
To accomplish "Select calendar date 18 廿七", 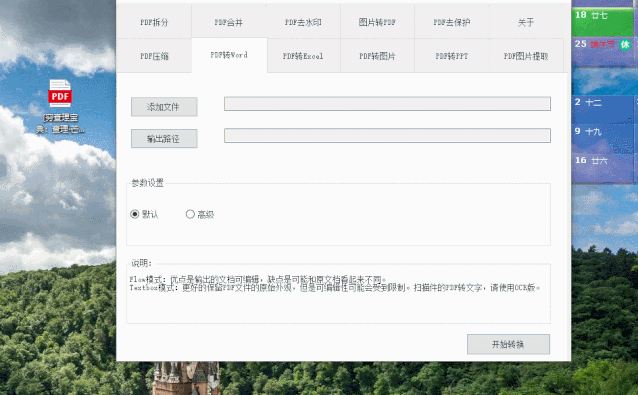I will tap(603, 21).
